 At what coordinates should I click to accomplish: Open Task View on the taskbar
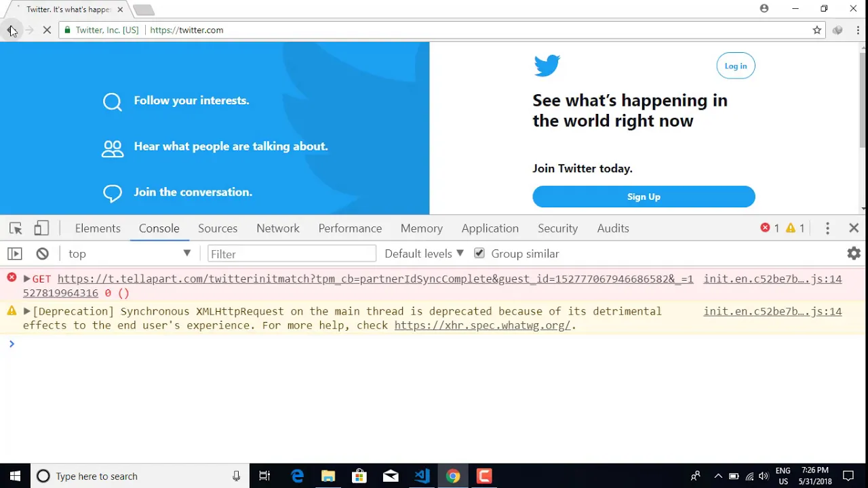265,476
